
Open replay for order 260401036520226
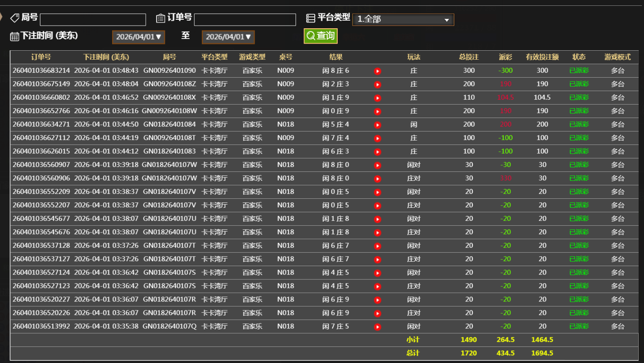[378, 313]
